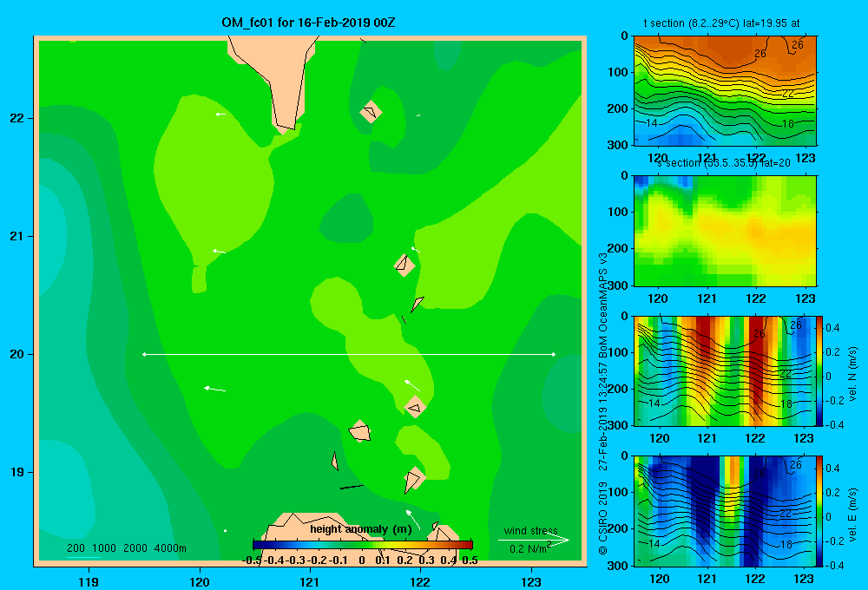Click latitude label 21 on main map axis
868x590 pixels.
click(x=17, y=236)
